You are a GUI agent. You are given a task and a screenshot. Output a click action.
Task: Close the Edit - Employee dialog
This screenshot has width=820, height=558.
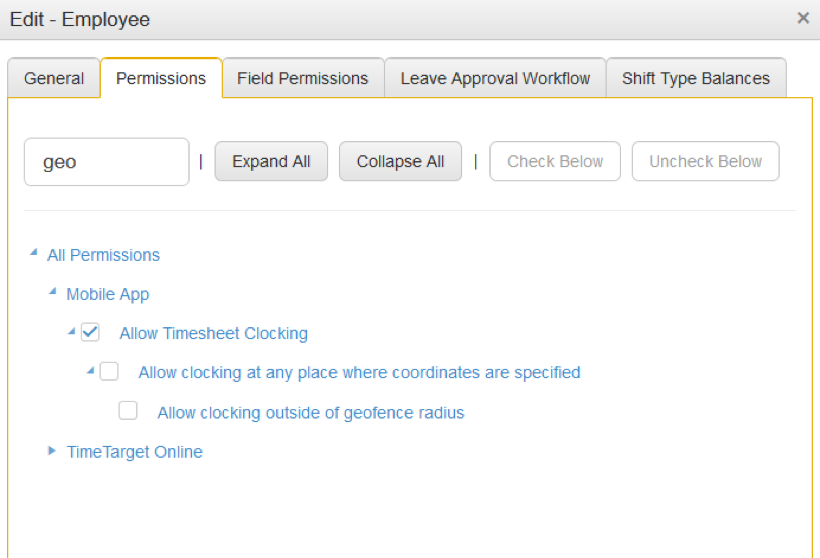pos(803,18)
